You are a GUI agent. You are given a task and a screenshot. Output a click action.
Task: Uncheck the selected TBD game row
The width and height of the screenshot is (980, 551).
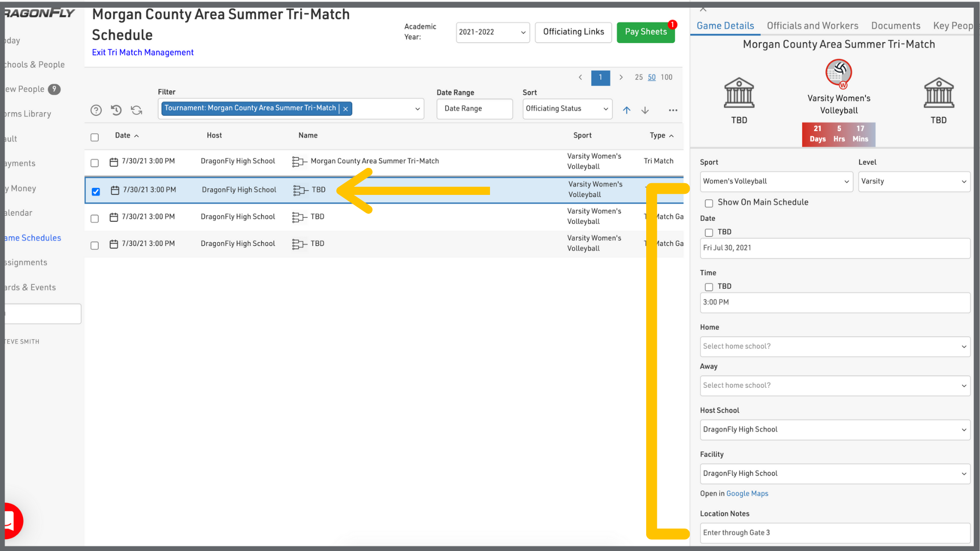pyautogui.click(x=96, y=191)
